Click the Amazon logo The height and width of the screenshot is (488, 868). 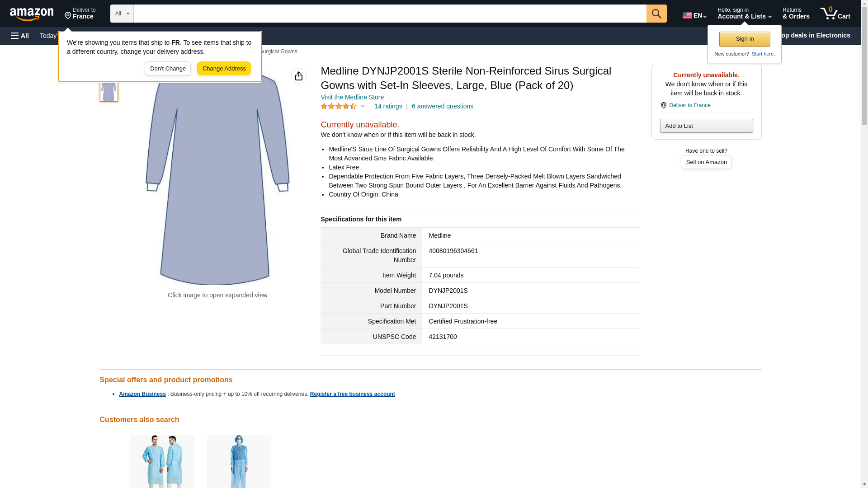click(32, 14)
